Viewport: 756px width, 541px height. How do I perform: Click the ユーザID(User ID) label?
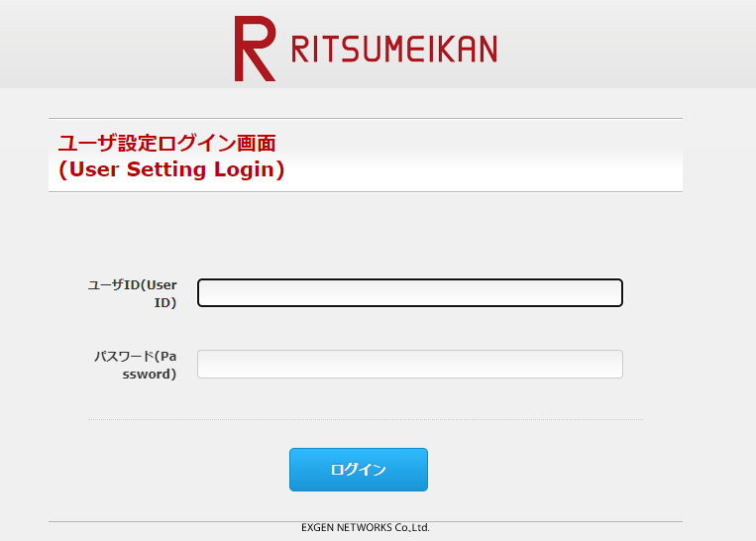pos(132,293)
